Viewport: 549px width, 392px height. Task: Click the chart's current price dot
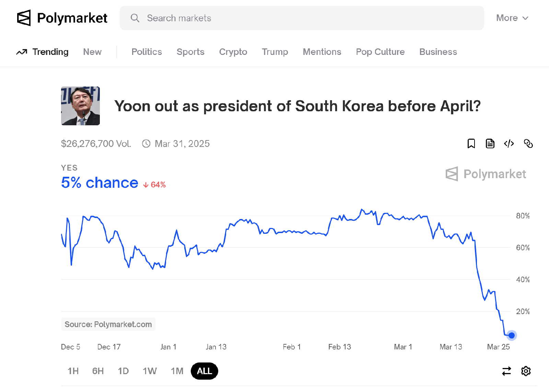pos(511,335)
